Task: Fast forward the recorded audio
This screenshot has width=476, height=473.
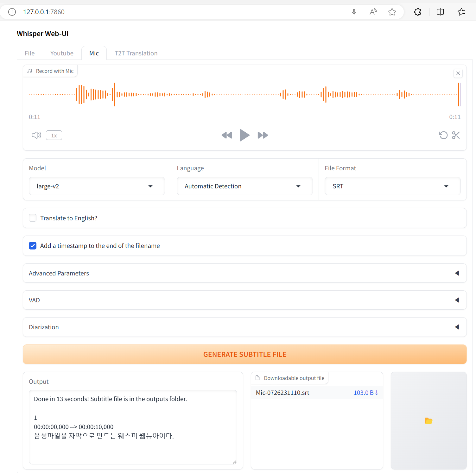Action: click(x=263, y=135)
